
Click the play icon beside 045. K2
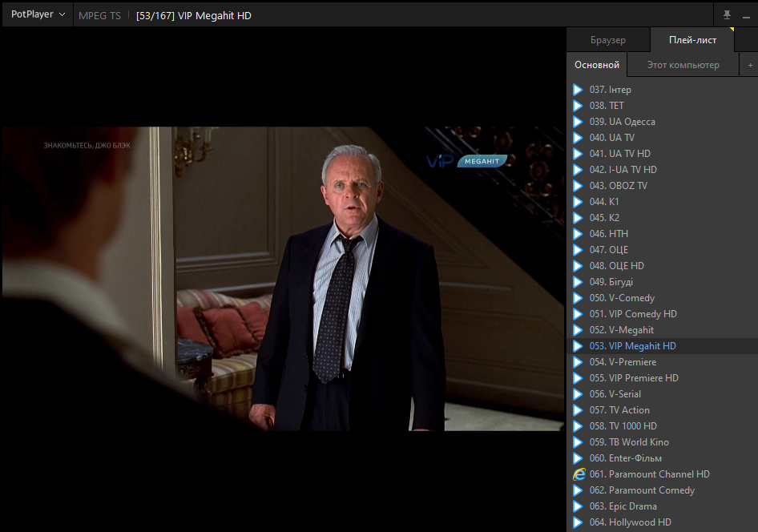pyautogui.click(x=578, y=217)
